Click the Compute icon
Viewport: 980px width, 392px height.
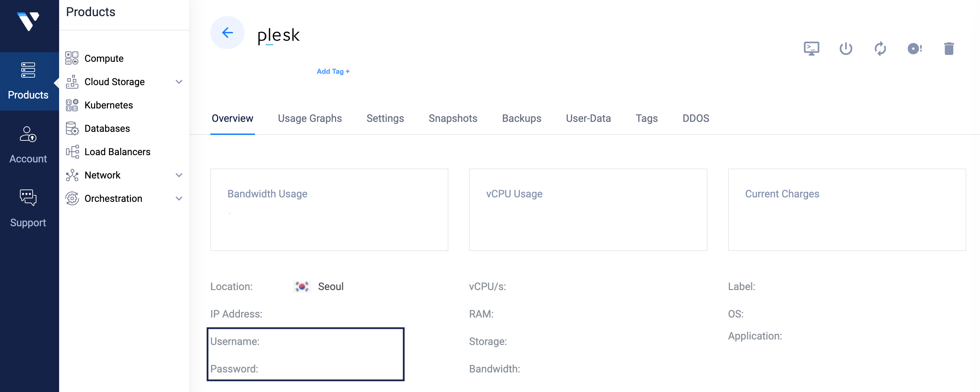tap(72, 58)
